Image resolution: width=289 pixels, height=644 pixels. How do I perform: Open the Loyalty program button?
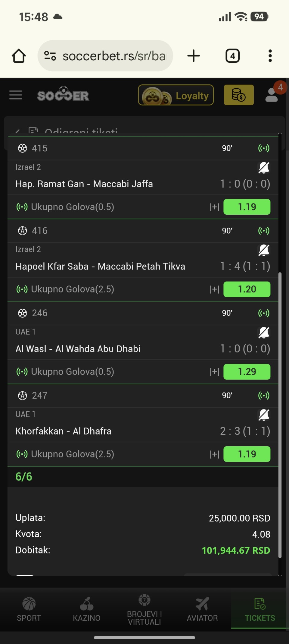click(x=176, y=95)
